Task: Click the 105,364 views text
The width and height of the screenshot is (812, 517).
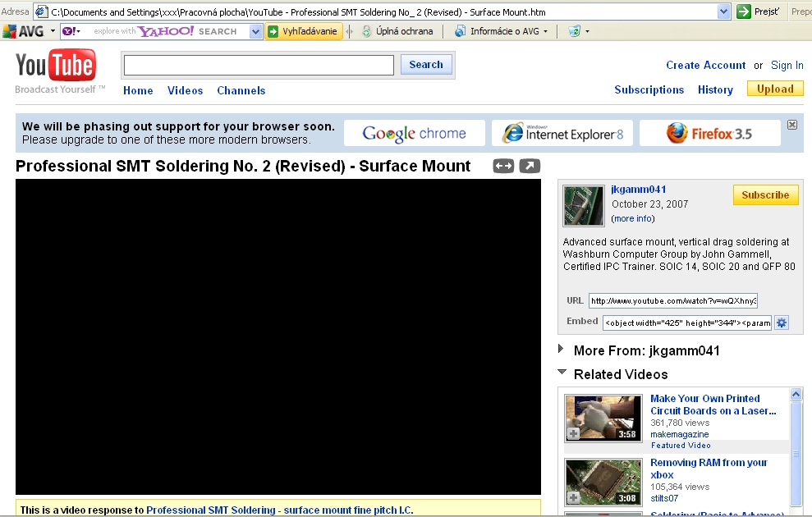Action: (x=680, y=487)
